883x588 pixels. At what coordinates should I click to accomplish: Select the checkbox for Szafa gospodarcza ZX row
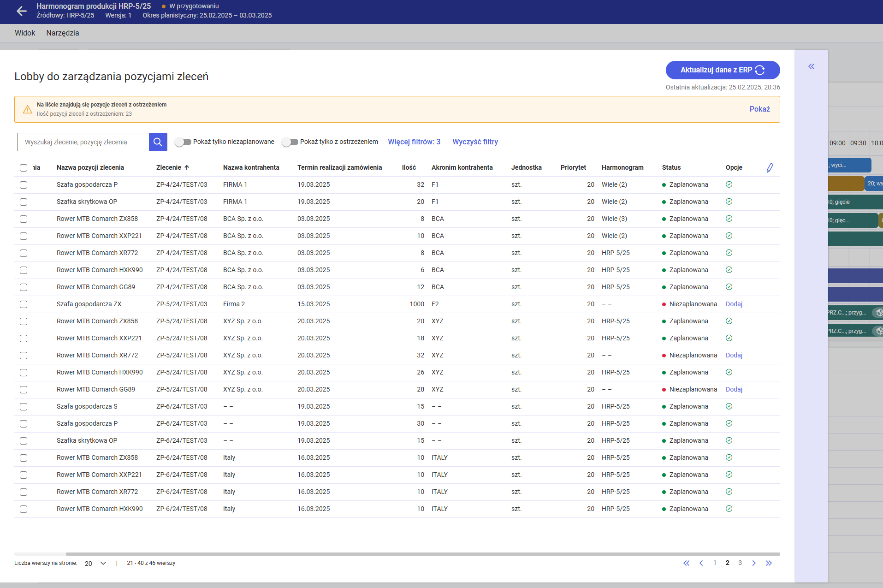[24, 304]
